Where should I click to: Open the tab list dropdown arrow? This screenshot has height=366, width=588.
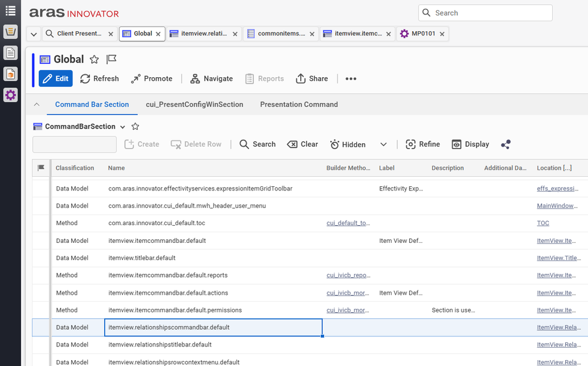click(34, 34)
